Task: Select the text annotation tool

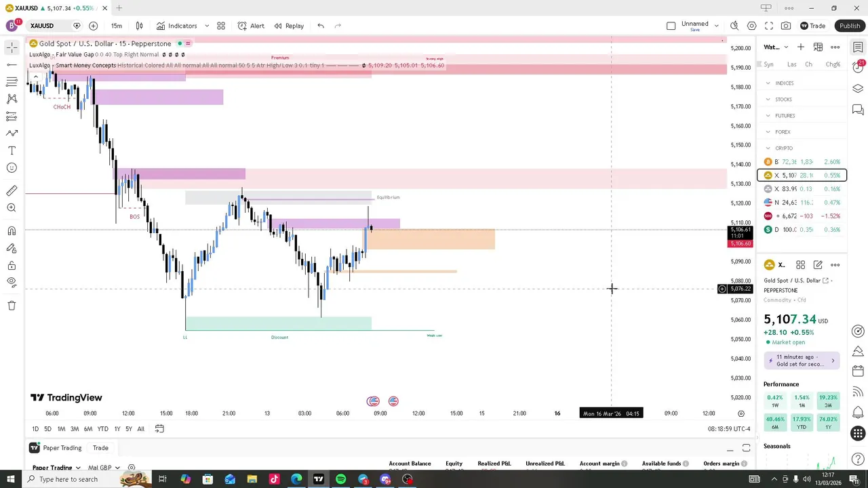Action: point(12,150)
